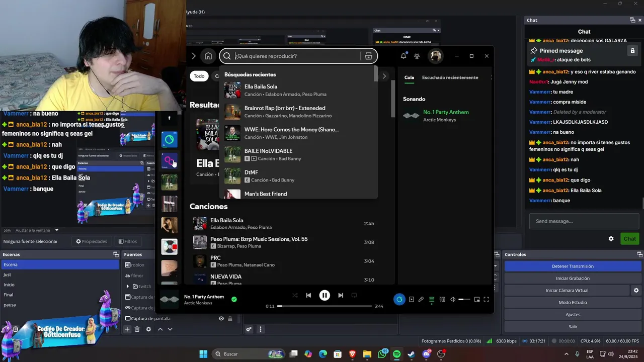
Task: Toggle the queue icon in the player bar
Action: pyautogui.click(x=432, y=299)
